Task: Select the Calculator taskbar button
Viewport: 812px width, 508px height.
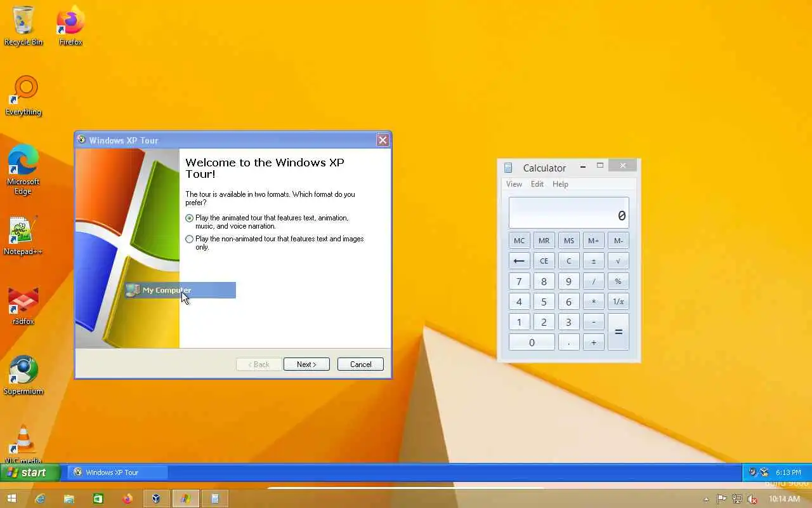Action: pos(214,498)
